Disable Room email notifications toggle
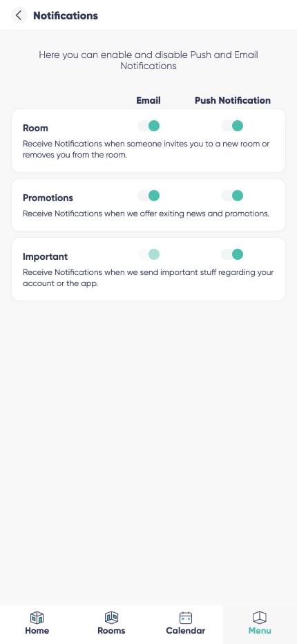The width and height of the screenshot is (297, 644). click(x=148, y=126)
